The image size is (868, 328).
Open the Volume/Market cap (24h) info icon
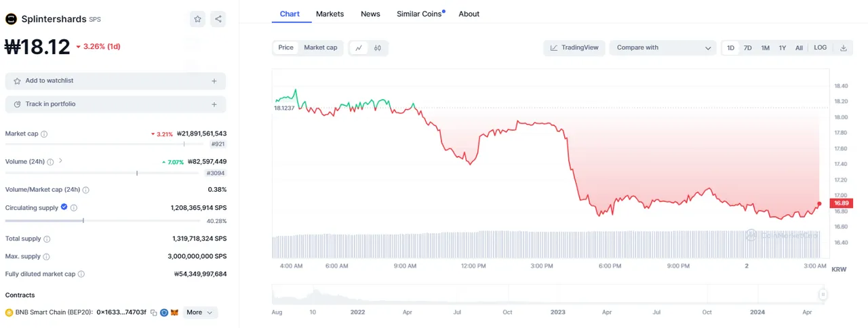(85, 190)
